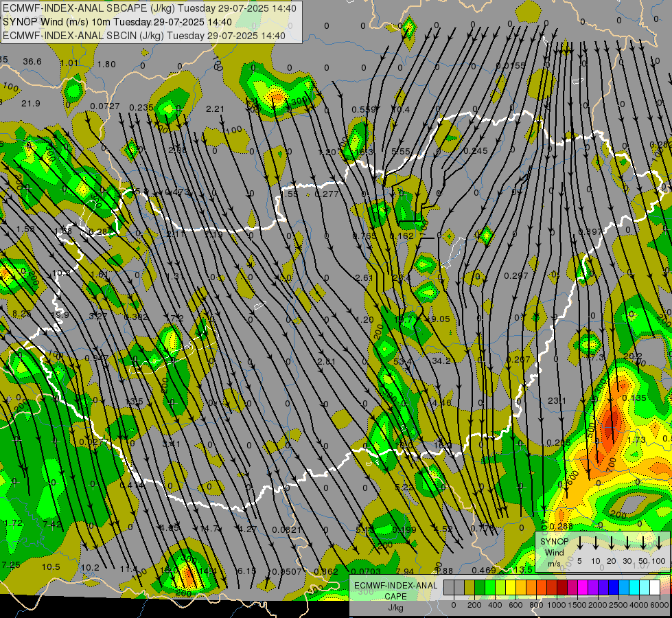The image size is (672, 618).
Task: Click the 5.22 value on the map
Action: coord(404,488)
